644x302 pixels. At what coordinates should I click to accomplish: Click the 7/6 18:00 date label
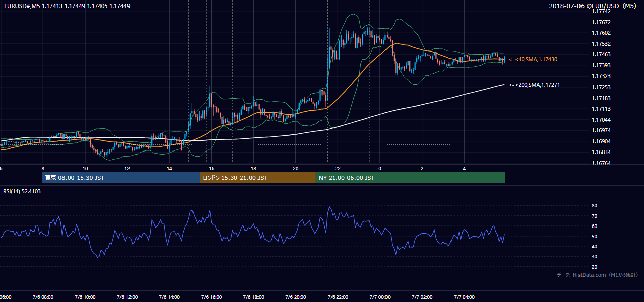pyautogui.click(x=254, y=297)
